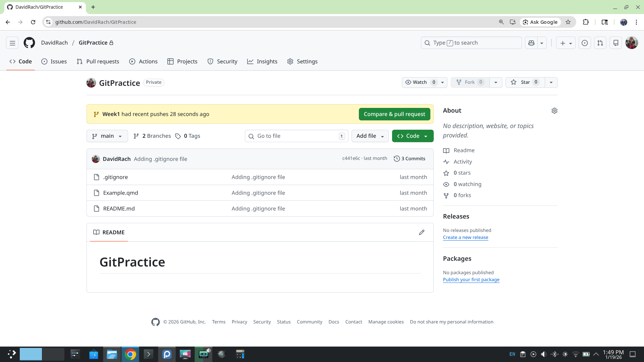
Task: Click the GitHub Octocat logo in header
Action: coord(29,43)
